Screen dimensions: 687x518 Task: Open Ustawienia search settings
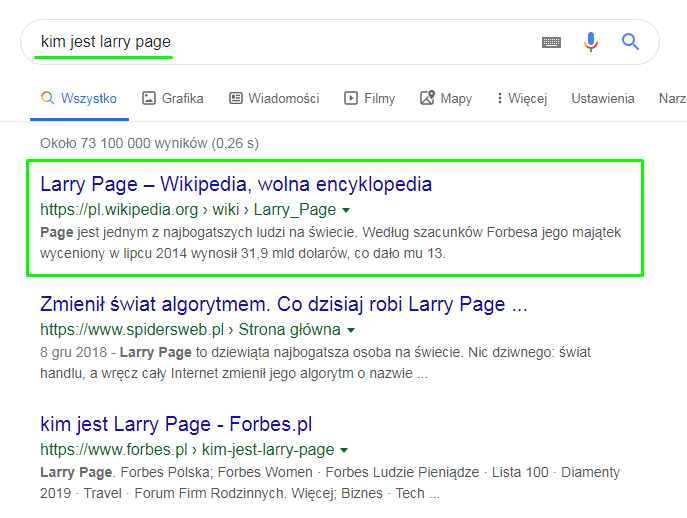pos(603,99)
